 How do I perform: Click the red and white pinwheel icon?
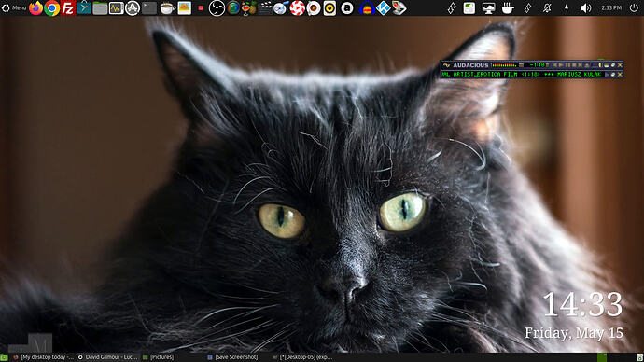(297, 7)
